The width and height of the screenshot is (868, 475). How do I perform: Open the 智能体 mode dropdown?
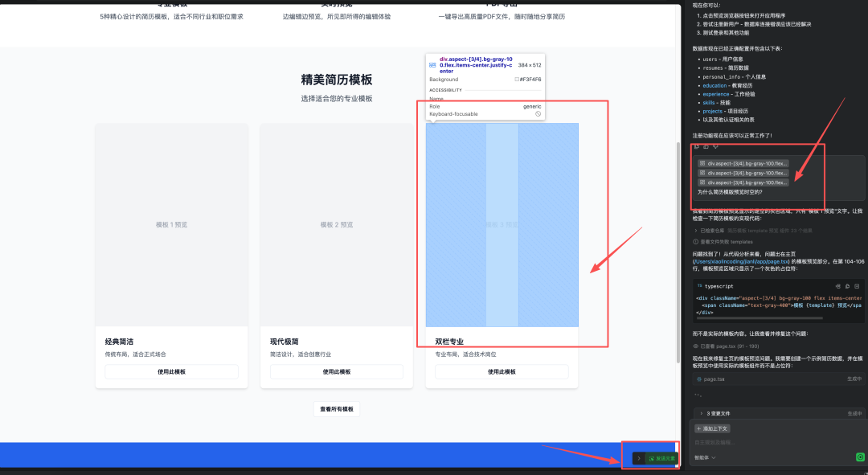pos(706,458)
